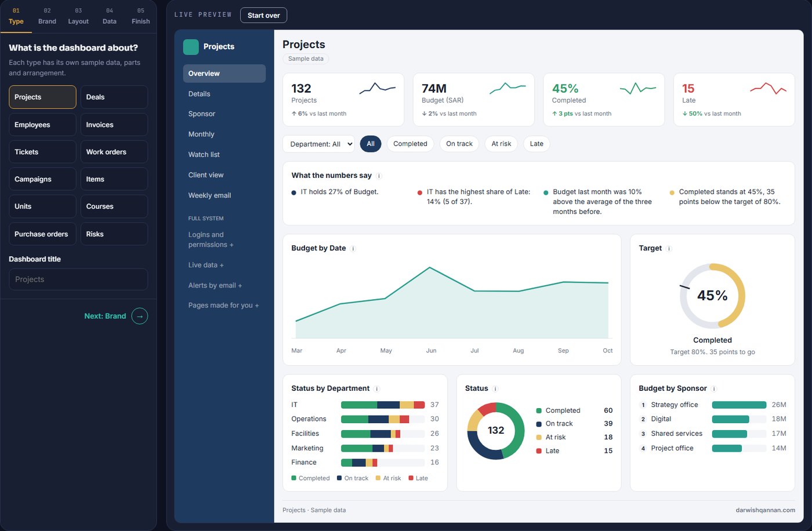Filter by At risk status pill
The height and width of the screenshot is (531, 812).
click(x=501, y=144)
